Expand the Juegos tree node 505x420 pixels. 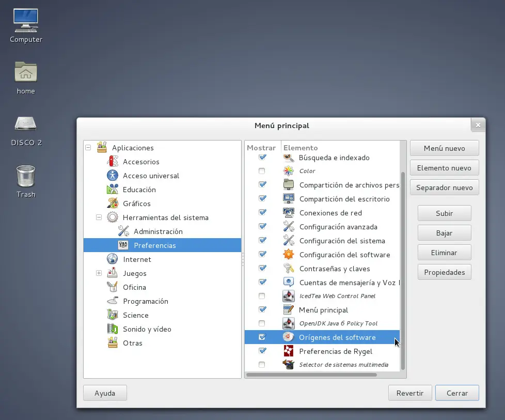tap(99, 273)
